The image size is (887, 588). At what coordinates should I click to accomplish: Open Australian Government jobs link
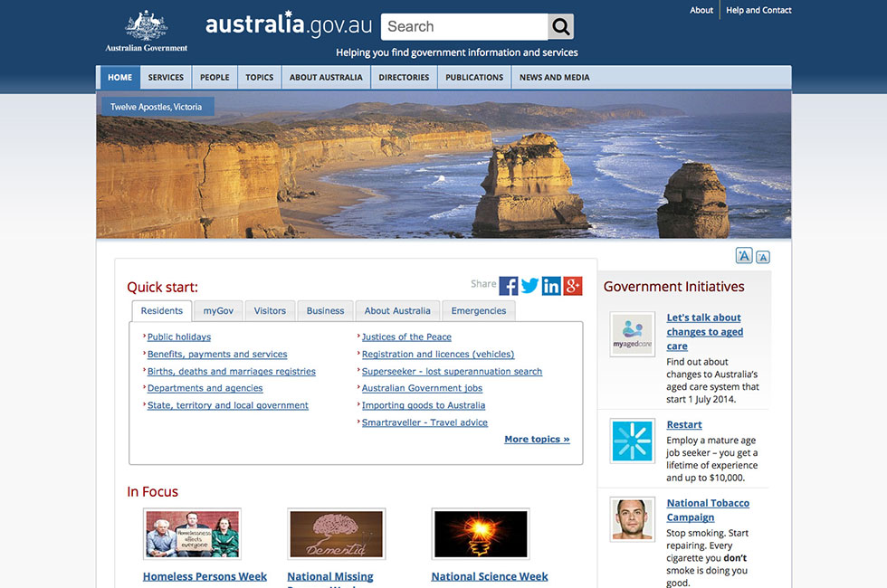[422, 388]
